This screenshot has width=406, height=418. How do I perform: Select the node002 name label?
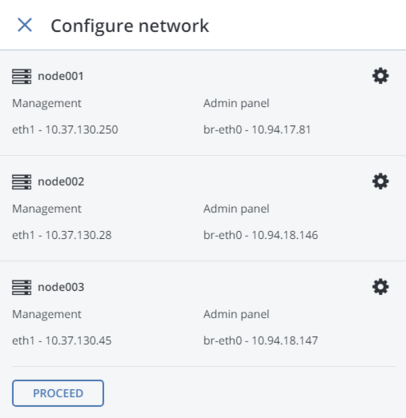pos(61,182)
